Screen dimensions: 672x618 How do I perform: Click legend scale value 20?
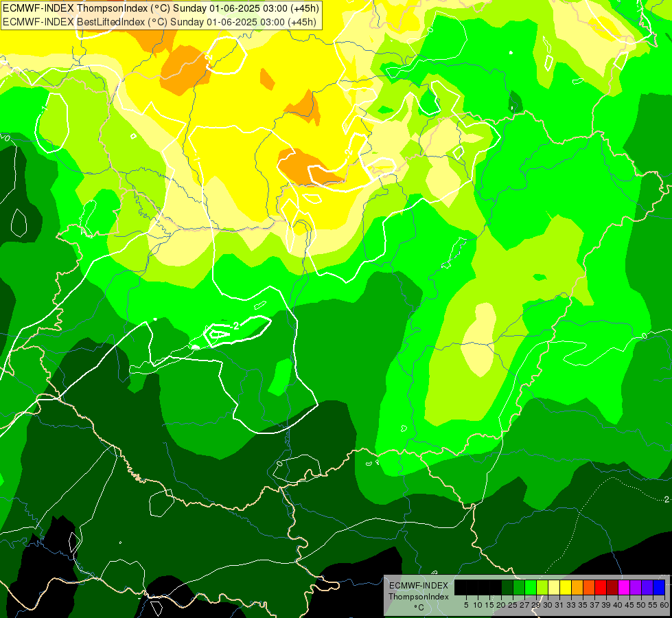pos(501,605)
